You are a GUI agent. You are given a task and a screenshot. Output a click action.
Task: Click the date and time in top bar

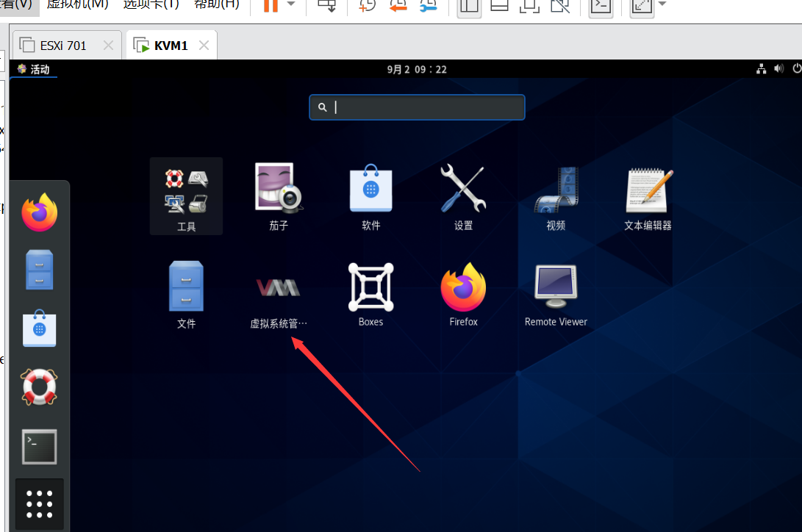click(417, 70)
